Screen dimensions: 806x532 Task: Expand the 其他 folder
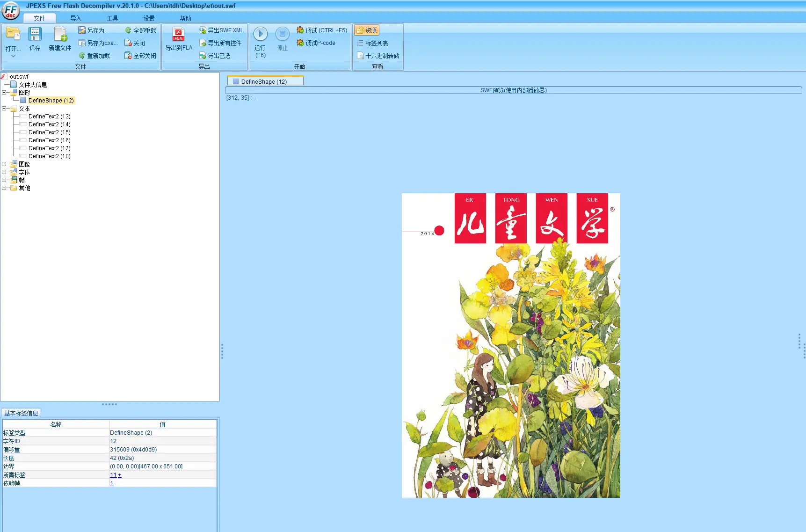point(4,188)
